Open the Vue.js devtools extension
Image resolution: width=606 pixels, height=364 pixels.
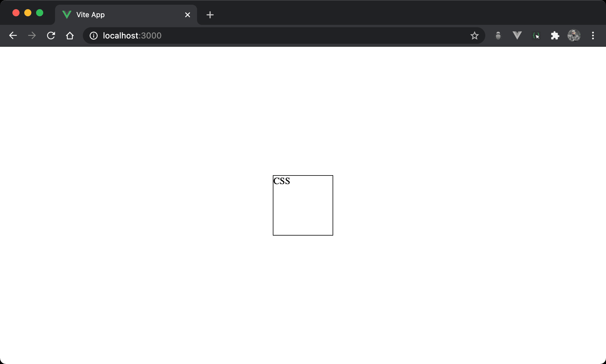pyautogui.click(x=517, y=36)
